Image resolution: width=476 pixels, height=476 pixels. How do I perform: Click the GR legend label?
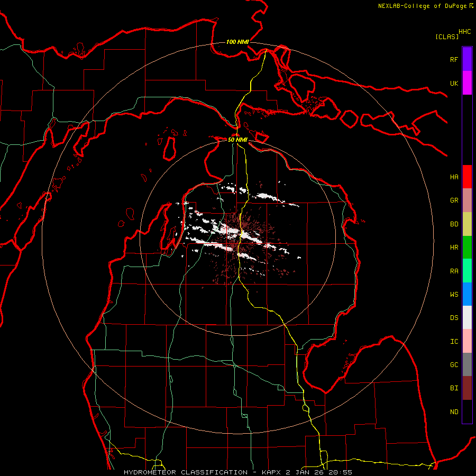[x=454, y=200]
